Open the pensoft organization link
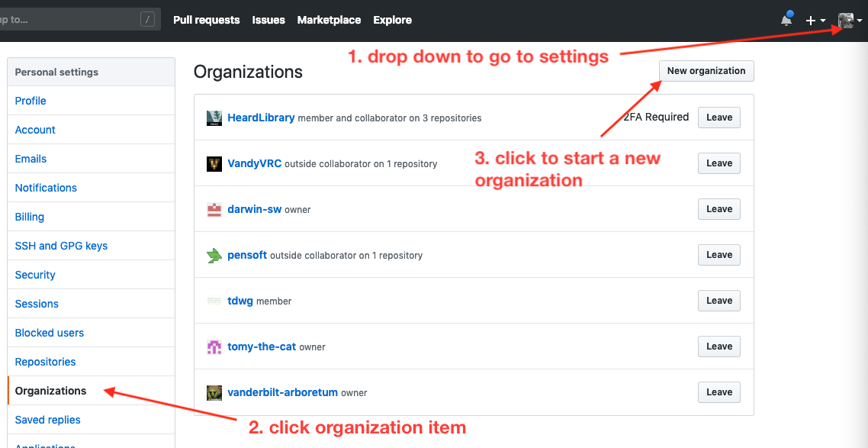The height and width of the screenshot is (448, 868). pos(247,255)
